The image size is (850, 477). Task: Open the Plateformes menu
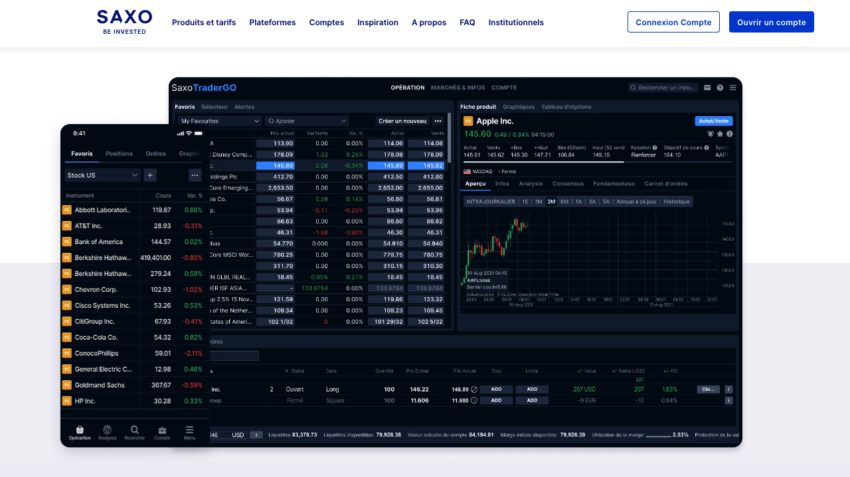[x=272, y=22]
